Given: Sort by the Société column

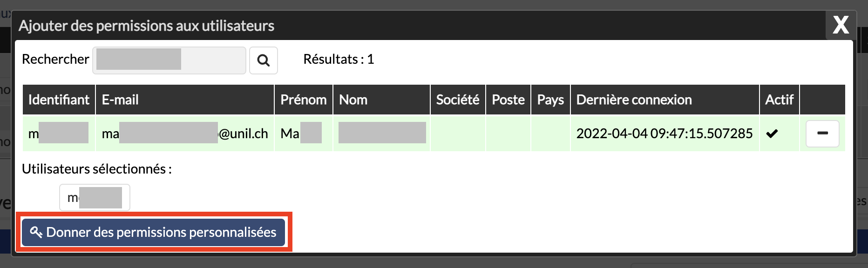Looking at the screenshot, I should coord(457,100).
